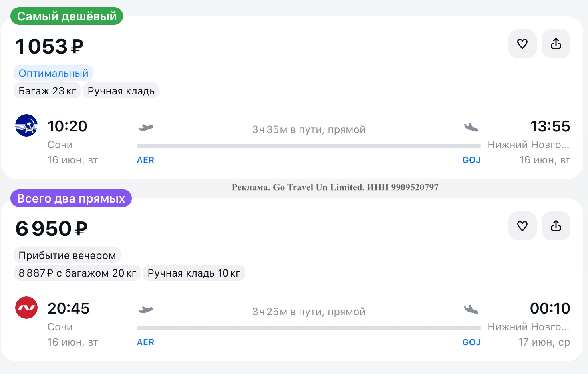Click the 'Ручная кладь' tag on first ticket

click(x=121, y=91)
